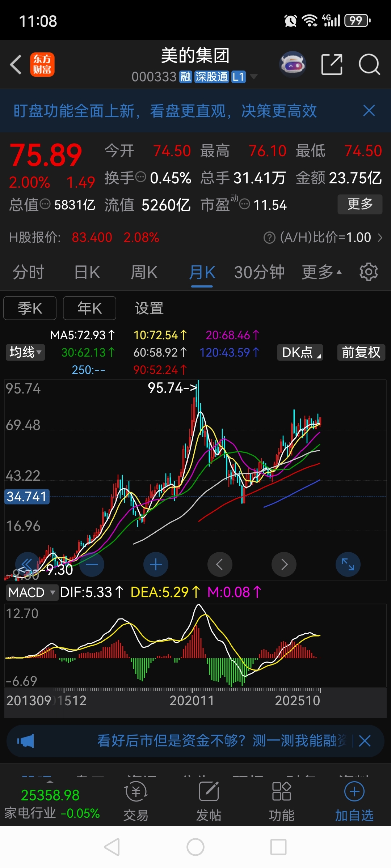Image resolution: width=391 pixels, height=868 pixels.
Task: Tap the 深股通 badge
Action: 212,77
